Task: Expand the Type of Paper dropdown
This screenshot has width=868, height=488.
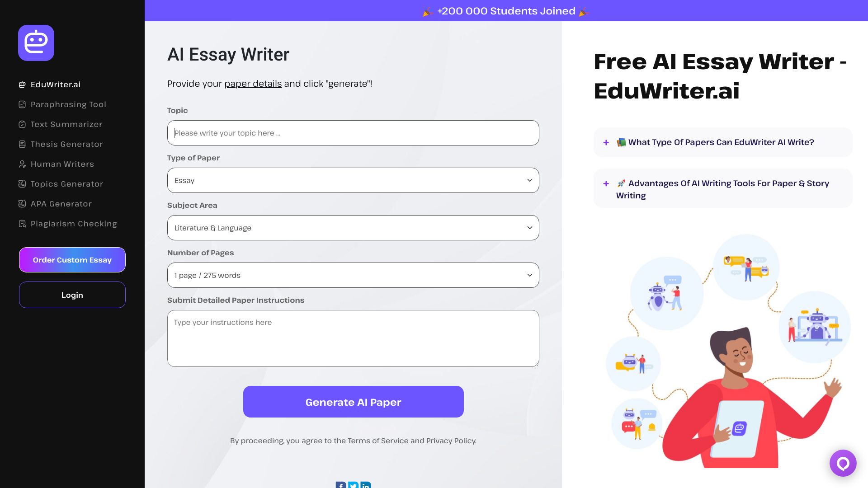Action: click(x=353, y=180)
